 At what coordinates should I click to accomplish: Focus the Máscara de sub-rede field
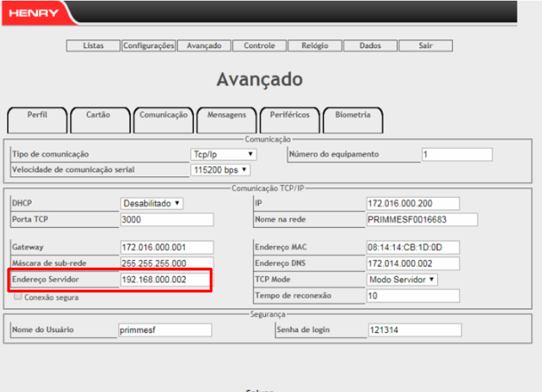[x=167, y=263]
